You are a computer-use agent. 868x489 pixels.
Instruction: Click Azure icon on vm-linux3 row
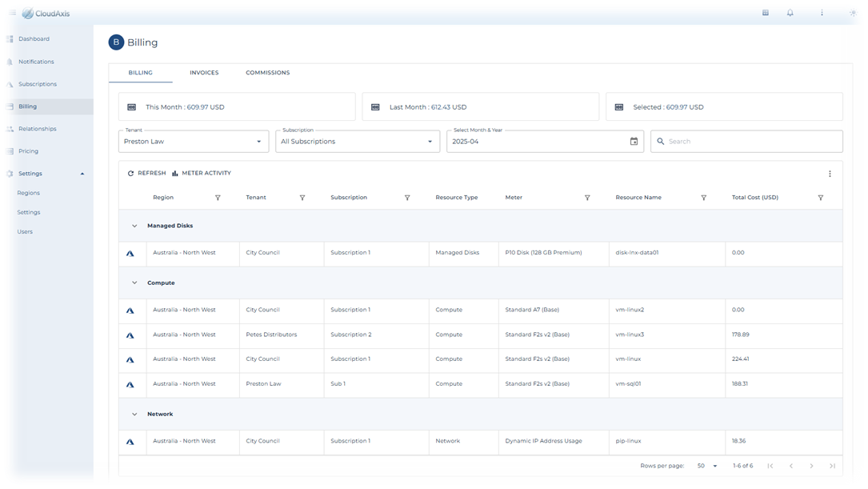coord(130,335)
